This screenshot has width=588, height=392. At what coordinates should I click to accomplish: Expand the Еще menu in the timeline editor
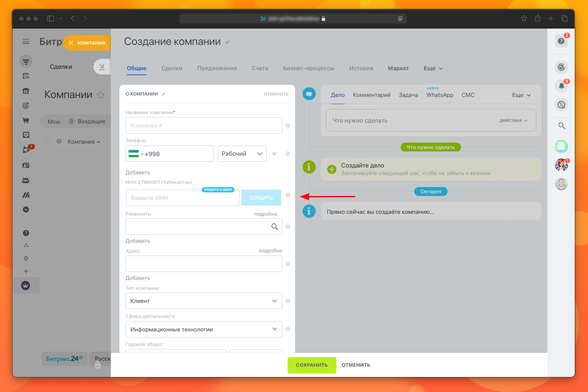click(521, 95)
